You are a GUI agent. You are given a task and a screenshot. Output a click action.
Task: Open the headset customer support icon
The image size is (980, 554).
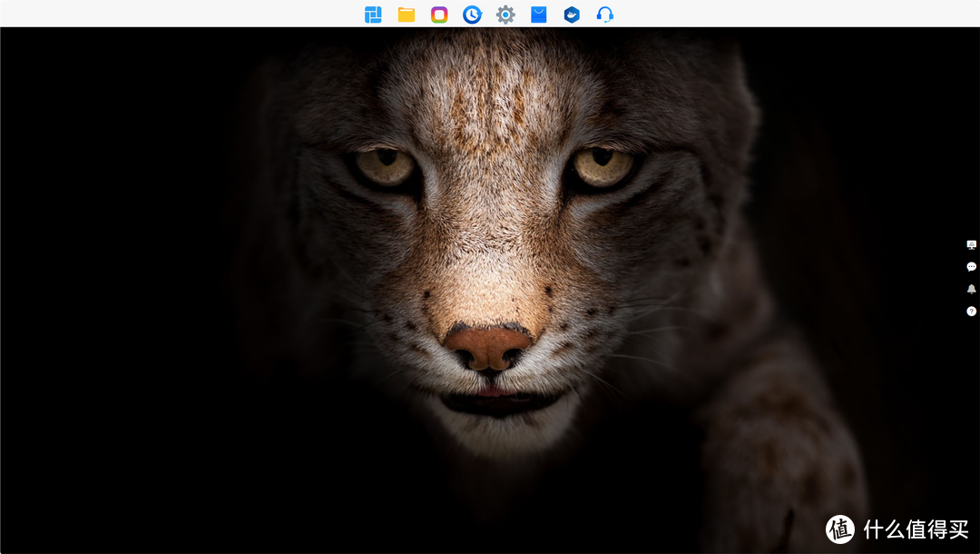[x=605, y=15]
